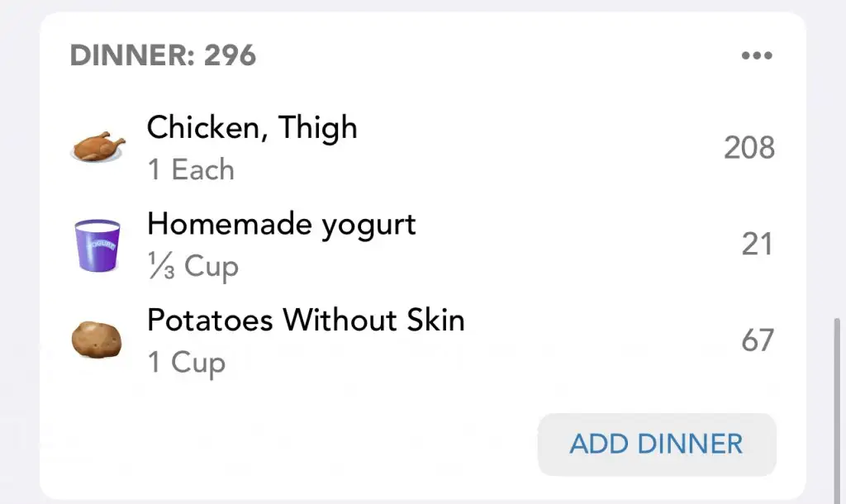Click the 1 Each serving size text

click(x=191, y=170)
